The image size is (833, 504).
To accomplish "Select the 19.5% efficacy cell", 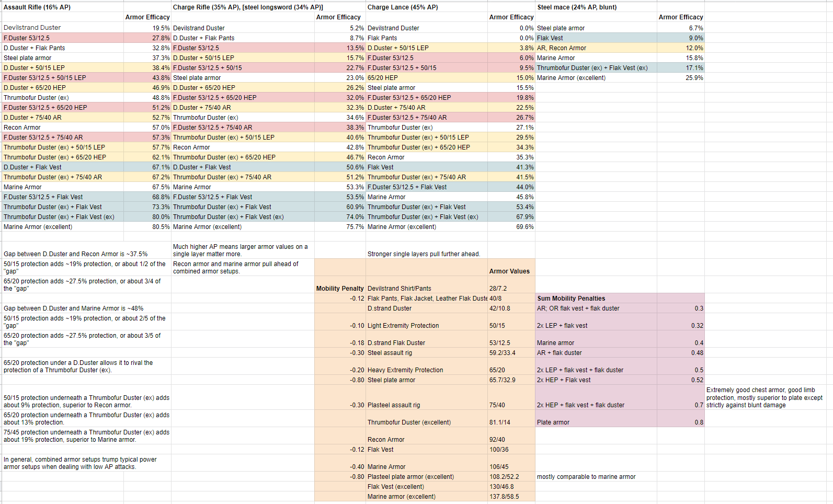I will [147, 28].
